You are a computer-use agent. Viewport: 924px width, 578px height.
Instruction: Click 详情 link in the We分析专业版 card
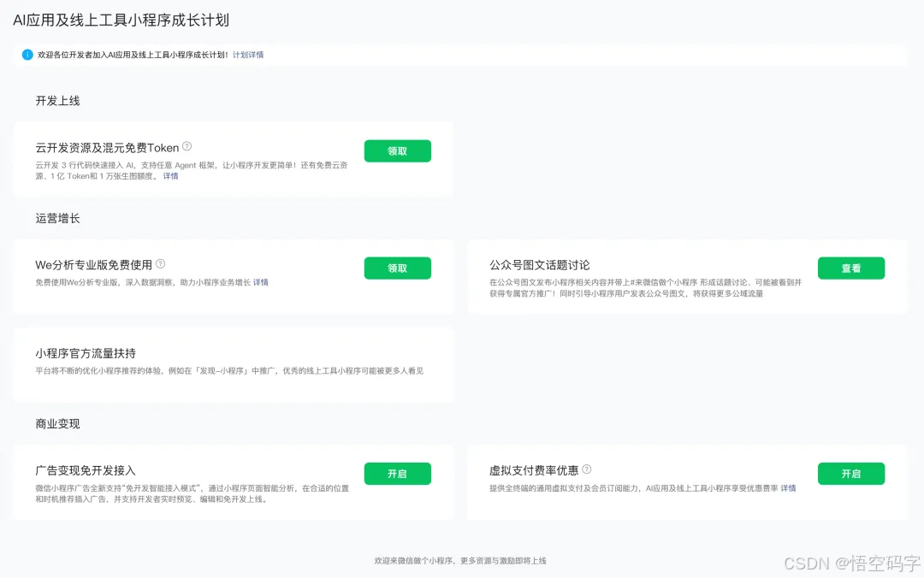coord(260,282)
